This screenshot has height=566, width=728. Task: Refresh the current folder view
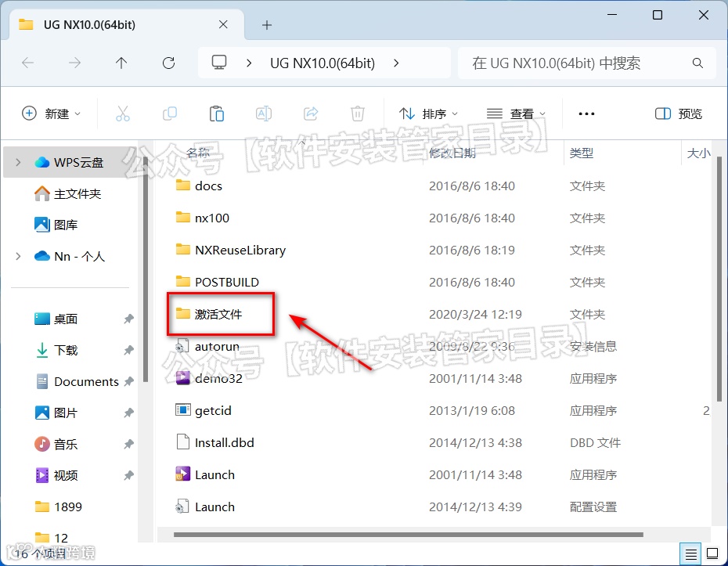pos(168,63)
